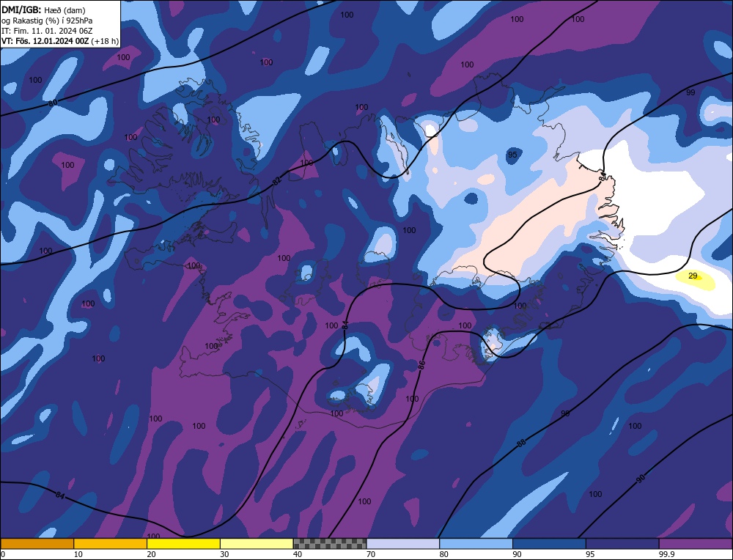The width and height of the screenshot is (733, 560).
Task: Click the '99' humidity label on the map
Action: pyautogui.click(x=690, y=92)
